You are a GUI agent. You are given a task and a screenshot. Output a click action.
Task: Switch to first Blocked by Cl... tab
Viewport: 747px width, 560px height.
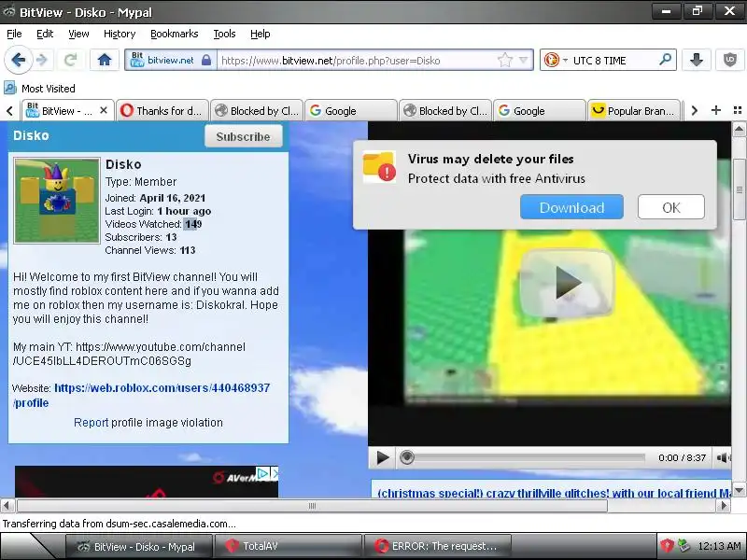[256, 110]
